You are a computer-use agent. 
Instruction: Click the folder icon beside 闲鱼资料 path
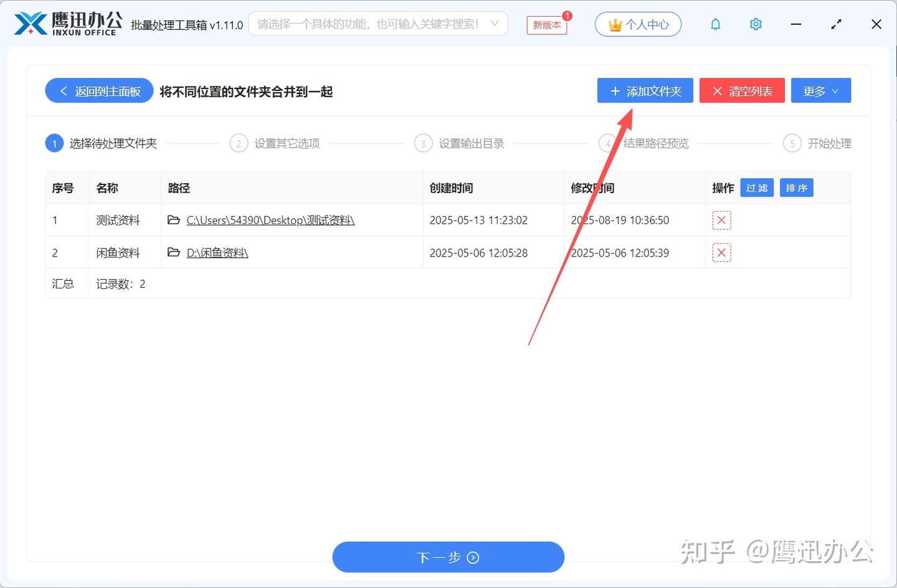click(174, 252)
